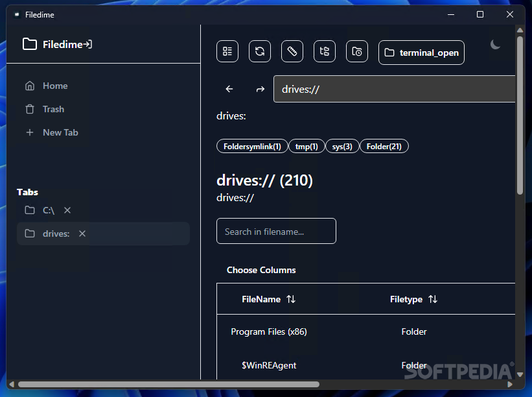Maximize the Filedime window
This screenshot has width=532, height=397.
coord(480,15)
